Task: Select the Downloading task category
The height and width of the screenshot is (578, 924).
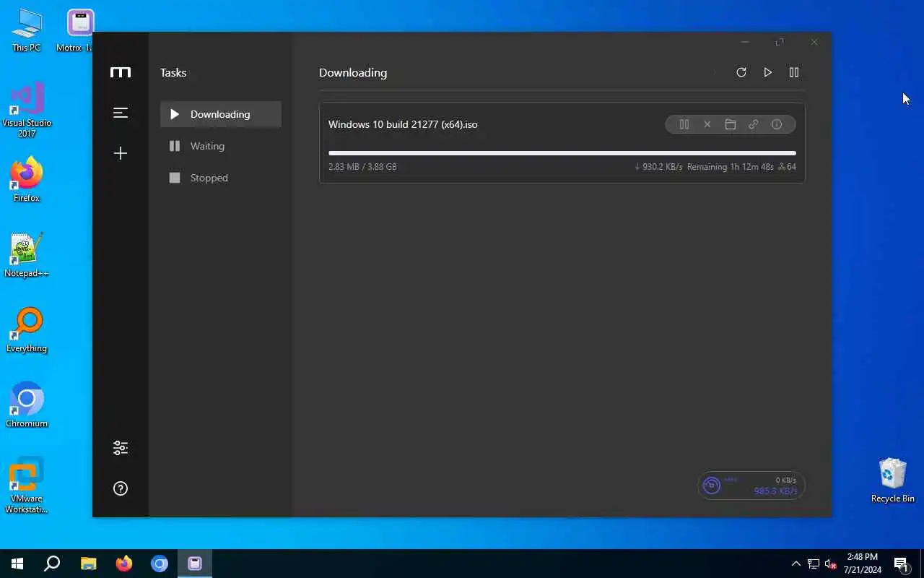Action: coord(221,114)
